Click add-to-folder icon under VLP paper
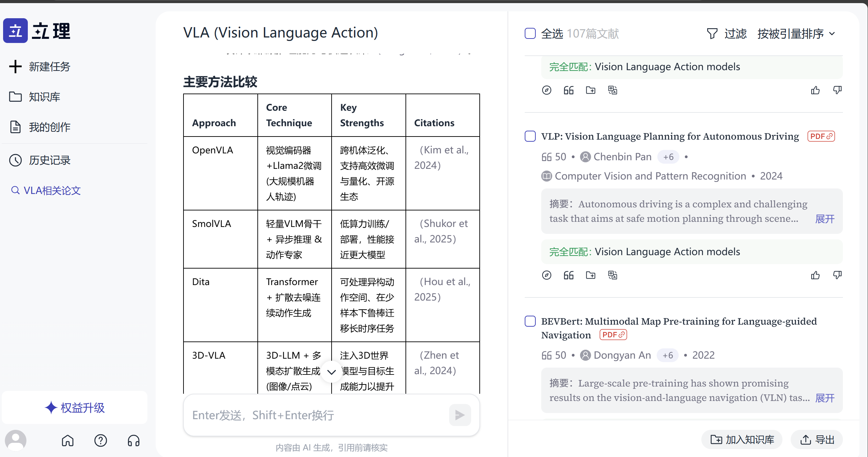The width and height of the screenshot is (868, 457). 591,275
